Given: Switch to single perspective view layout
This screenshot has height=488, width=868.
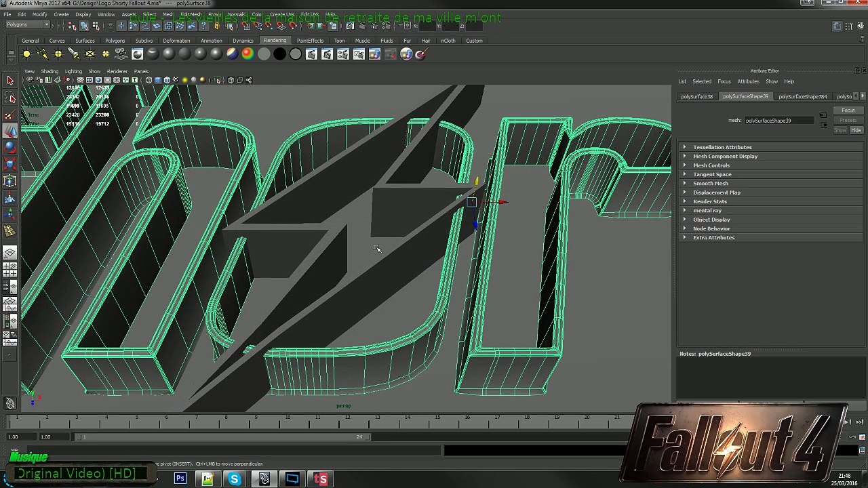Looking at the screenshot, I should (x=10, y=253).
